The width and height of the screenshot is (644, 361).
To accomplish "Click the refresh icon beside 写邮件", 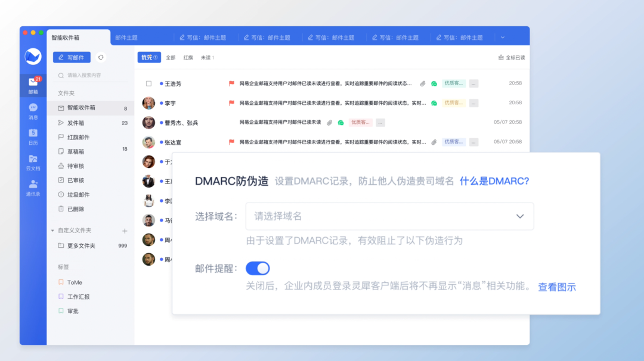I will [101, 57].
